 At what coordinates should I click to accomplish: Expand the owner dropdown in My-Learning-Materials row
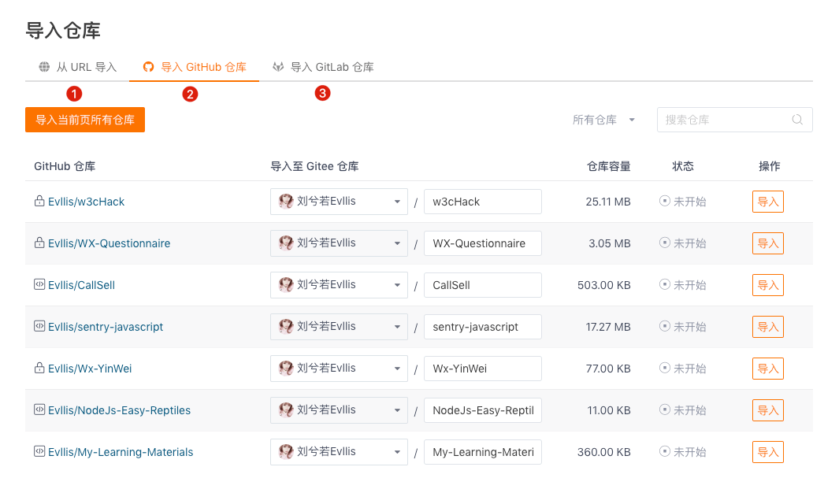click(340, 452)
